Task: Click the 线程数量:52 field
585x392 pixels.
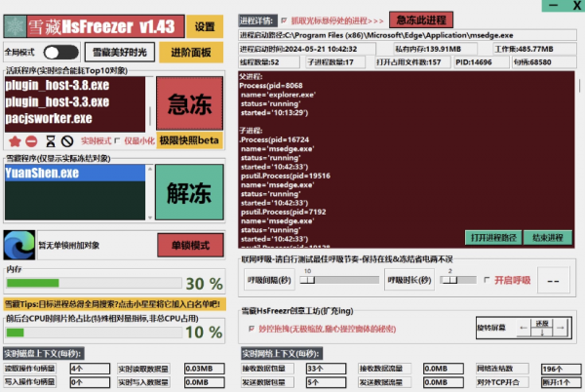Action: pos(269,62)
